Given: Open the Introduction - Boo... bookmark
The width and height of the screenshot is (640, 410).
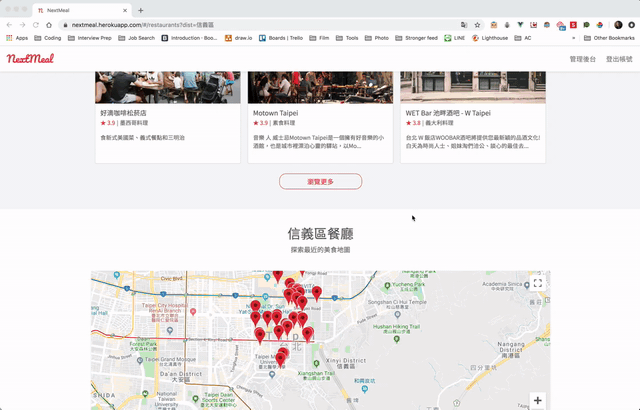Looking at the screenshot, I should pyautogui.click(x=189, y=38).
